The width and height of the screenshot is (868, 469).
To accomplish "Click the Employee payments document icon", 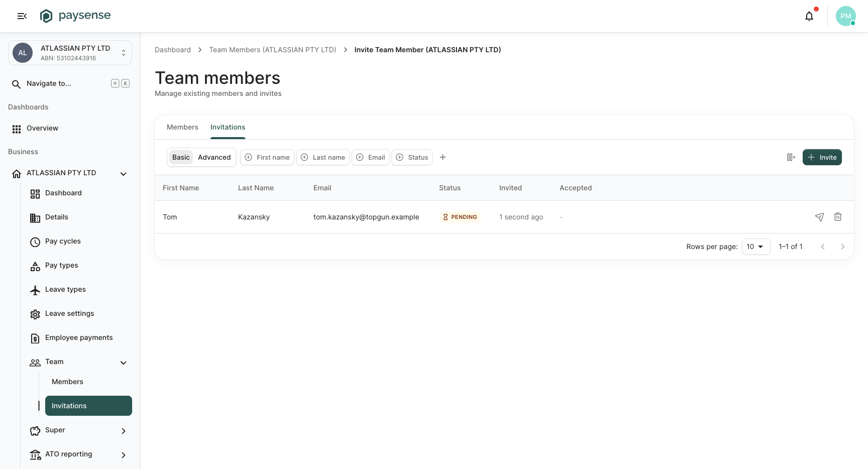I will click(x=35, y=338).
